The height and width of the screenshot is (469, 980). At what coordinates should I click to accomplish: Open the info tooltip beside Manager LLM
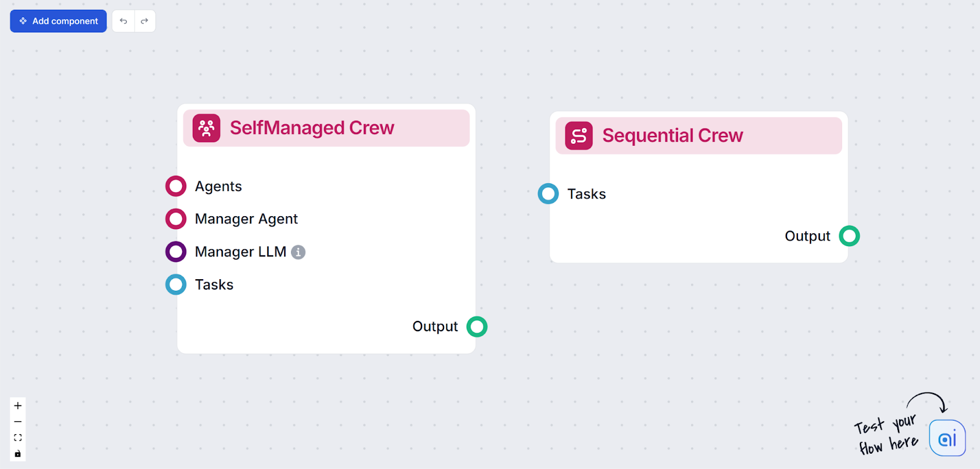coord(298,252)
